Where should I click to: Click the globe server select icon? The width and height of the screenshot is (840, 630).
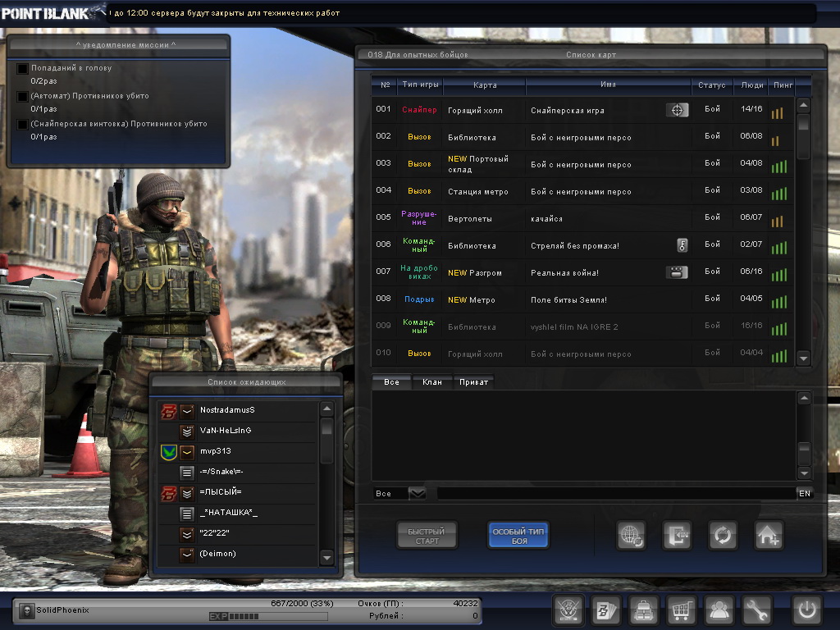click(632, 536)
